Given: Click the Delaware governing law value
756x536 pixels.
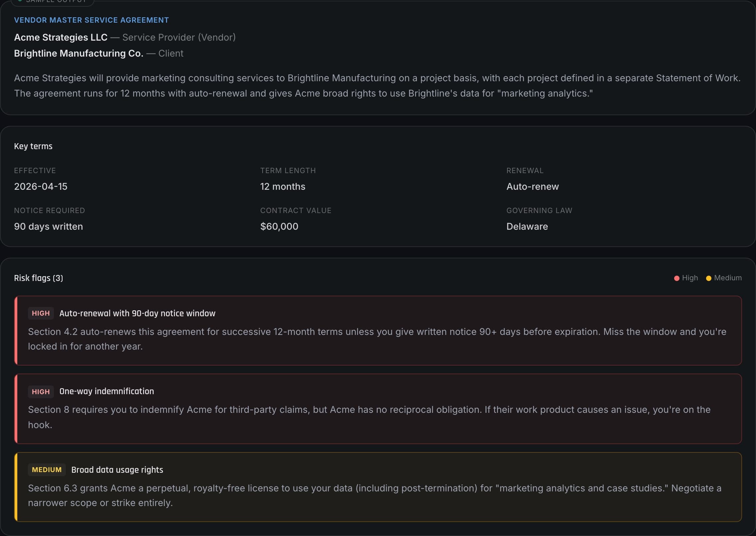Looking at the screenshot, I should click(527, 226).
